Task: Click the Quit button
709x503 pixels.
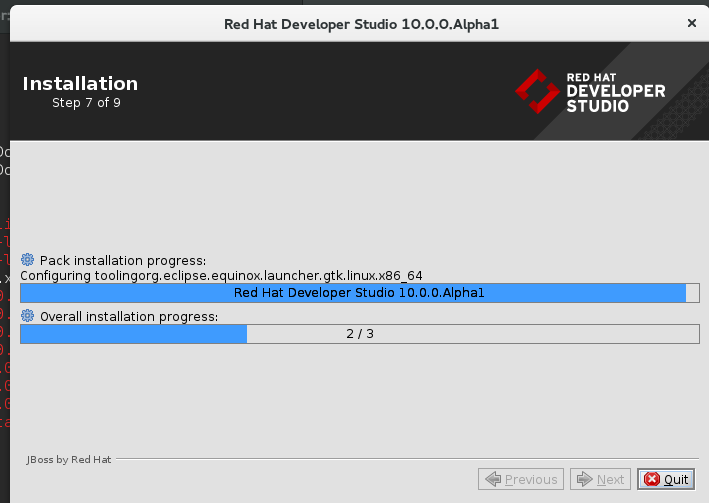Action: point(666,479)
